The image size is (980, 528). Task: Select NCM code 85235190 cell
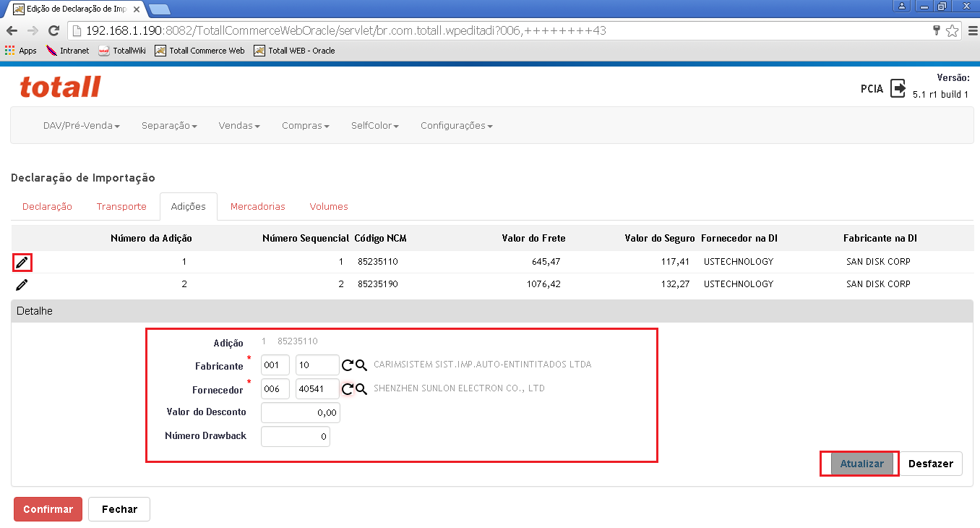point(378,284)
